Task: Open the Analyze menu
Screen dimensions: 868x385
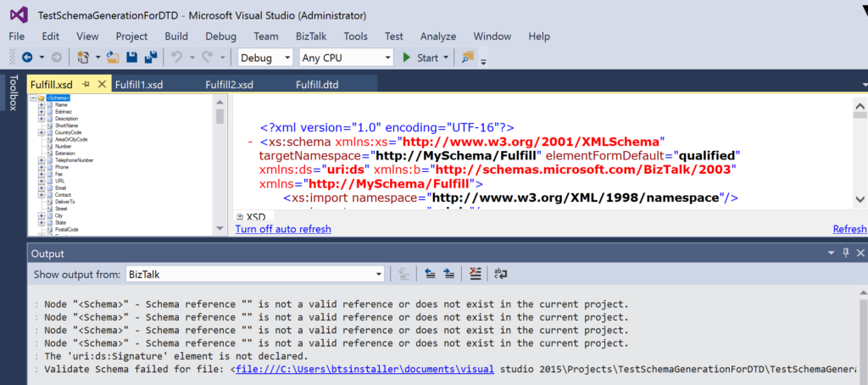Action: pyautogui.click(x=438, y=36)
